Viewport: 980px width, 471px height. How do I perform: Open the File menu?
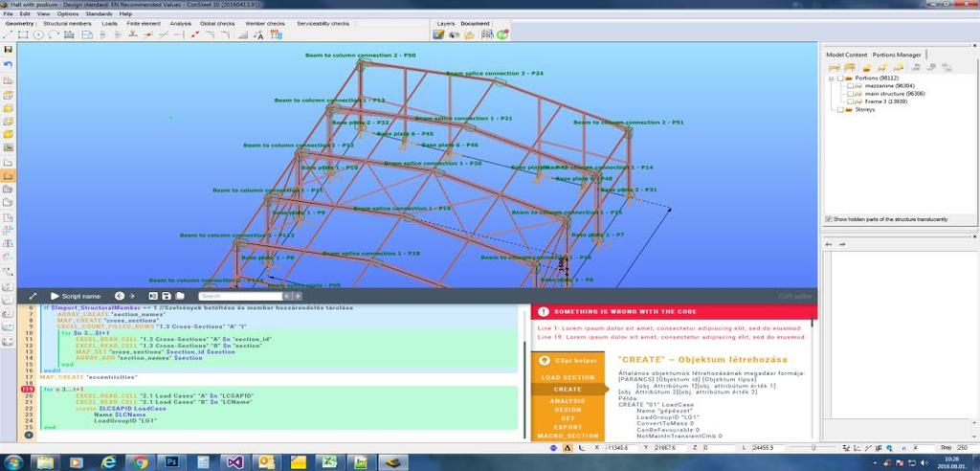(8, 13)
